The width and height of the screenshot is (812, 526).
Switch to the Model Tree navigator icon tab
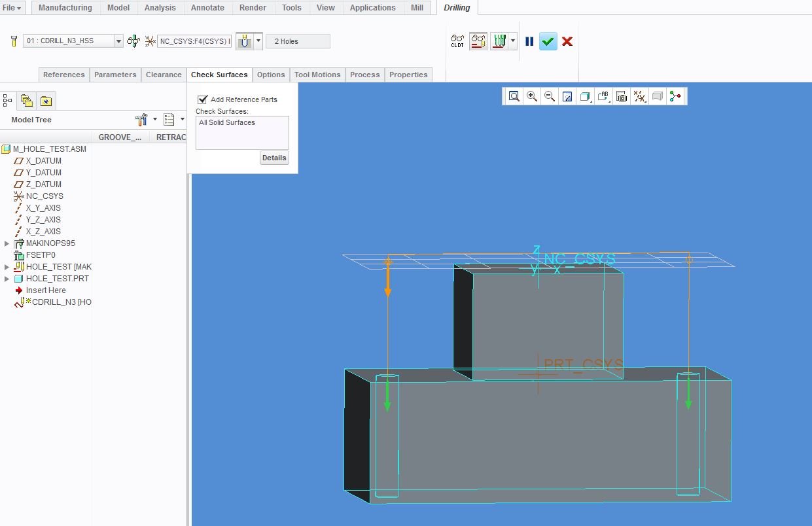pos(8,100)
